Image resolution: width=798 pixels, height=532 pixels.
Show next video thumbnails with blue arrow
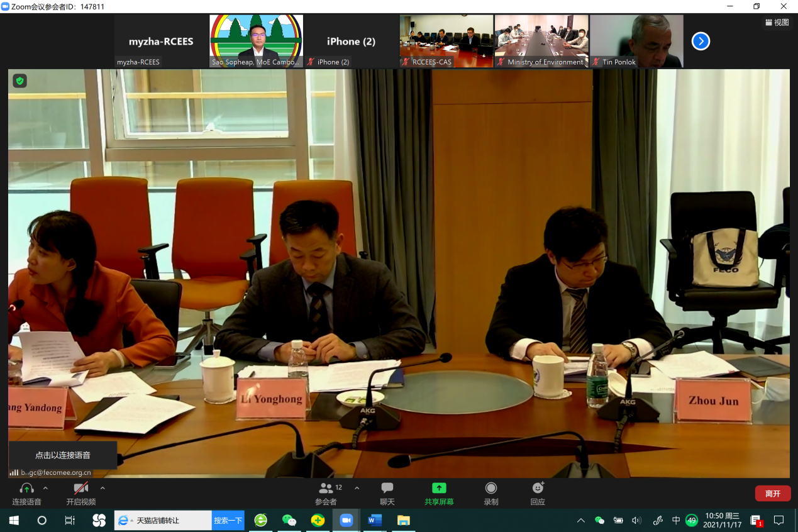701,42
